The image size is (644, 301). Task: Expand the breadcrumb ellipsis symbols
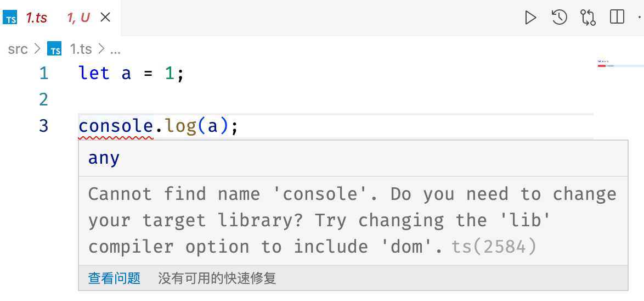tap(115, 50)
